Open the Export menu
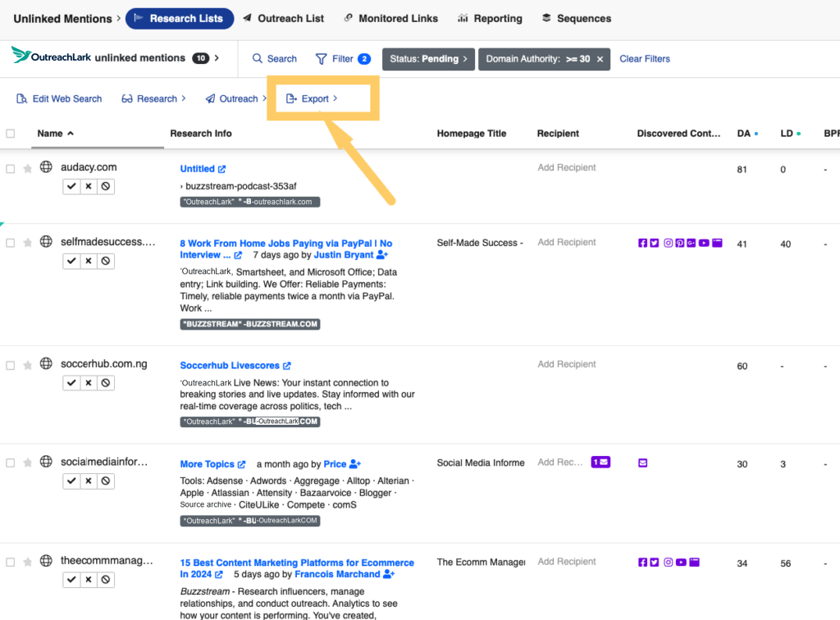Screen dimensions: 840x620 coord(312,98)
